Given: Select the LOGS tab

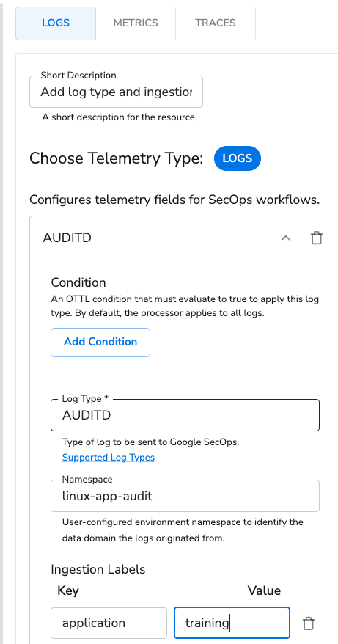Looking at the screenshot, I should (x=56, y=23).
